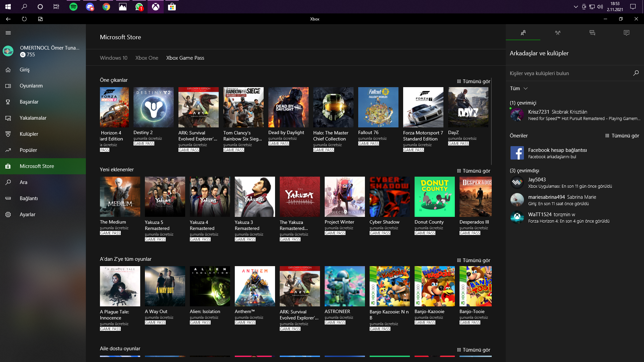This screenshot has width=644, height=362.
Task: Expand the Tüm friends filter dropdown
Action: (x=519, y=88)
